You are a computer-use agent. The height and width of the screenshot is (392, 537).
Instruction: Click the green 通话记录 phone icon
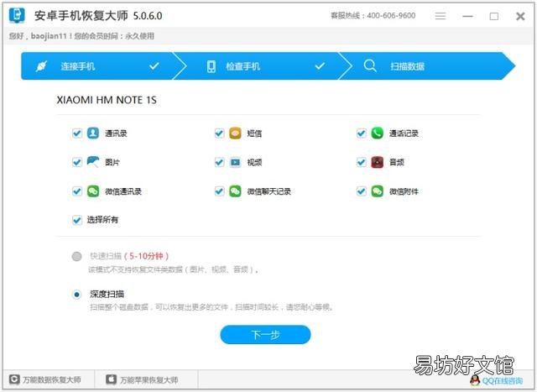click(378, 133)
